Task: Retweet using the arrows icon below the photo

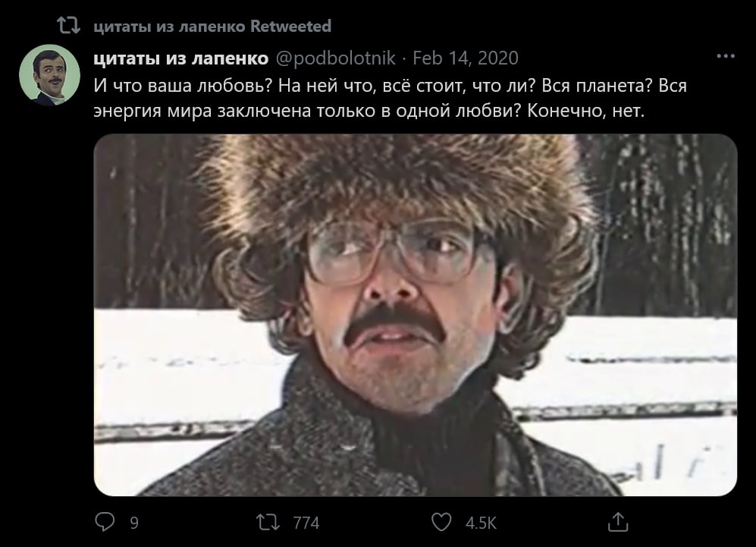Action: tap(268, 523)
